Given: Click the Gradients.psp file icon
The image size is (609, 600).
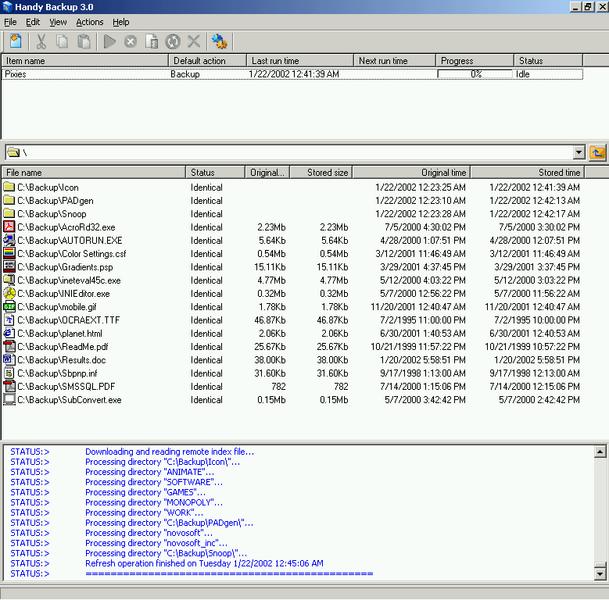Looking at the screenshot, I should pos(9,266).
